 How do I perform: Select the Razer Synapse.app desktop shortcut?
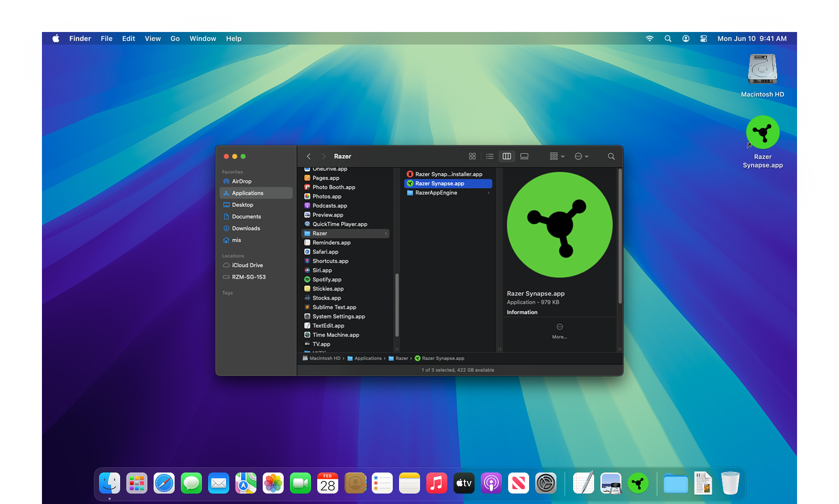tap(763, 142)
